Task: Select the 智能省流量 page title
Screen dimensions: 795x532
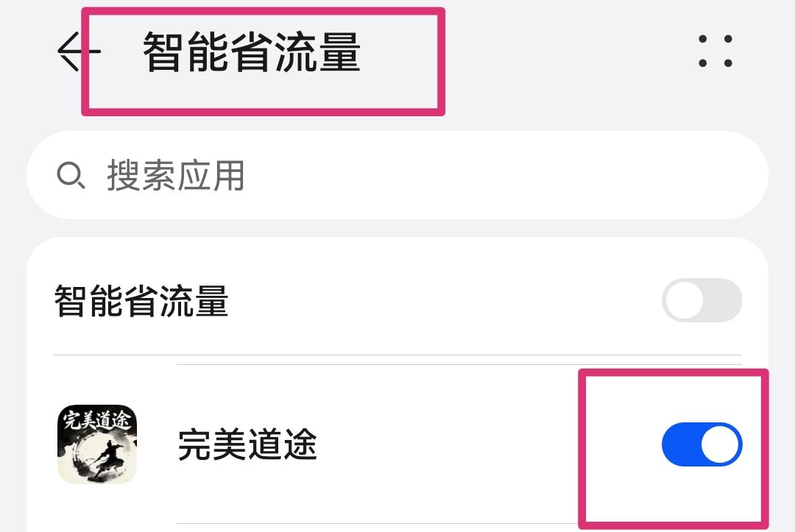Action: 252,52
